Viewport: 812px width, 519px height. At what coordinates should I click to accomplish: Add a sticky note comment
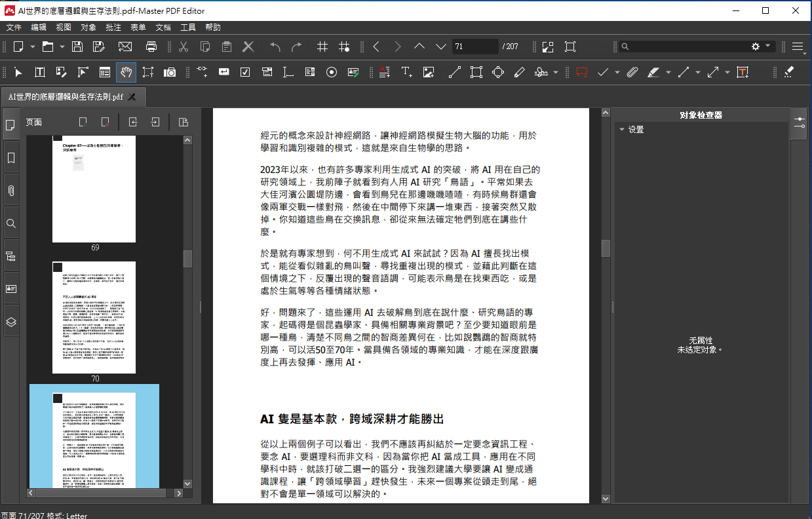point(581,72)
